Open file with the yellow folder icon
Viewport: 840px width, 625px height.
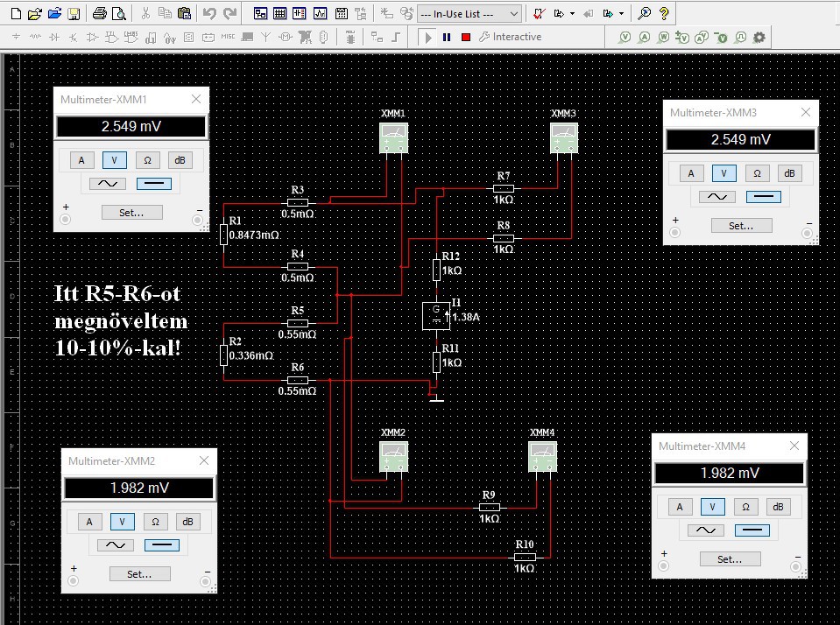pos(35,14)
